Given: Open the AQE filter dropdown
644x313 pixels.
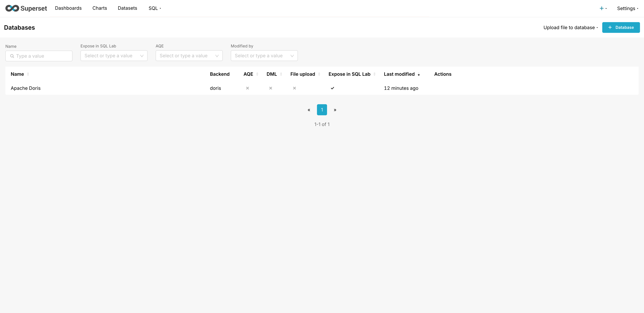Looking at the screenshot, I should 189,56.
